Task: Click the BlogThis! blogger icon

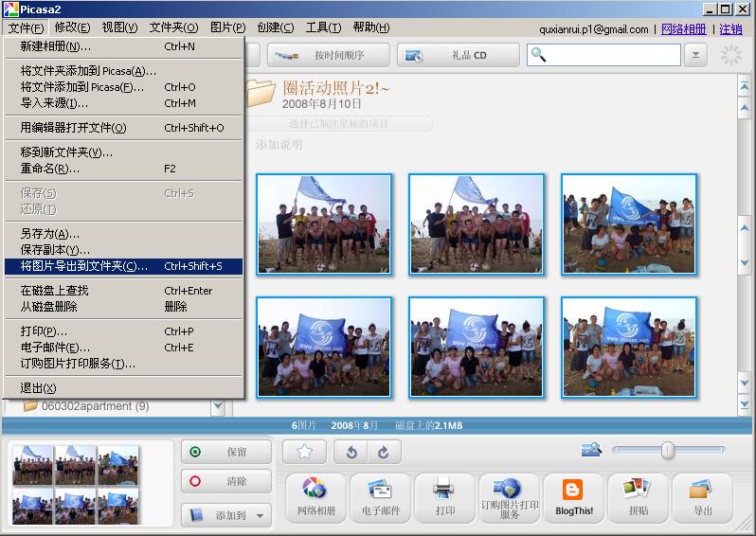Action: pyautogui.click(x=573, y=498)
